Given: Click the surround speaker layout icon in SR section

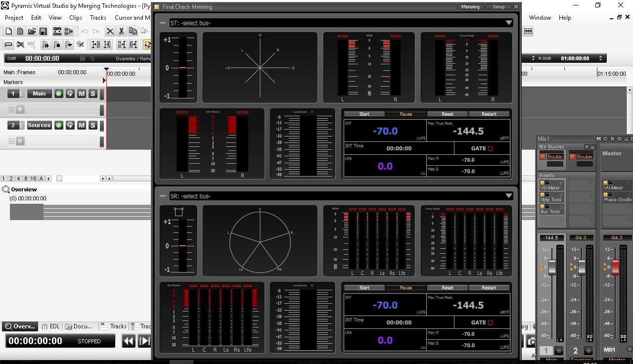Looking at the screenshot, I should [179, 212].
